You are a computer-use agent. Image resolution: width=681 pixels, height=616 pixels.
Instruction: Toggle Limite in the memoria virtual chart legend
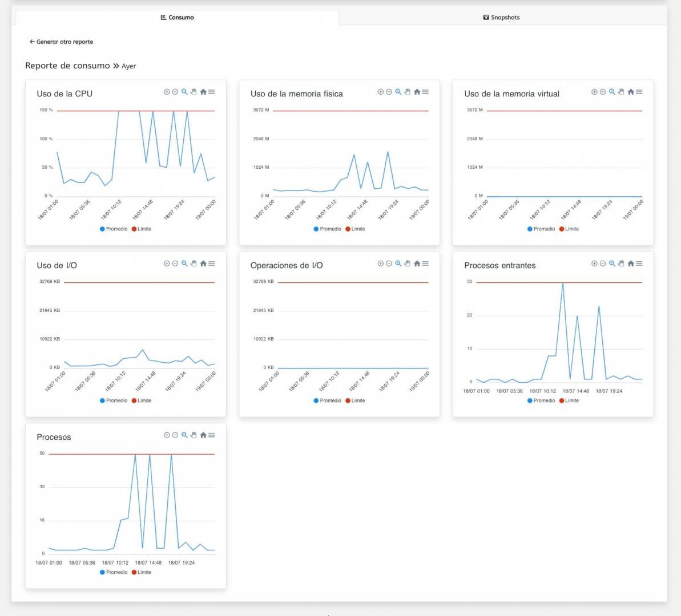point(569,229)
